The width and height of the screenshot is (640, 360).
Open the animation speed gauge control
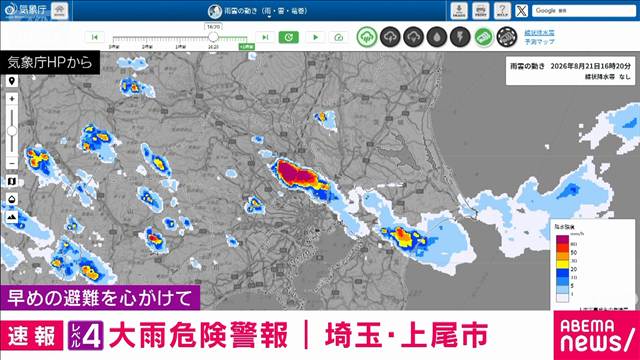pos(339,37)
